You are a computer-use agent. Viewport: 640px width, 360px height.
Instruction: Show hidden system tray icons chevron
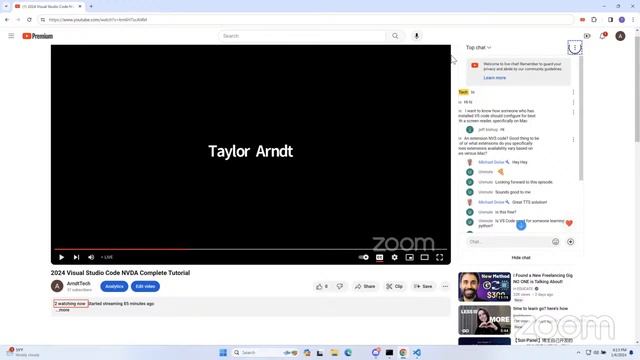click(x=578, y=353)
